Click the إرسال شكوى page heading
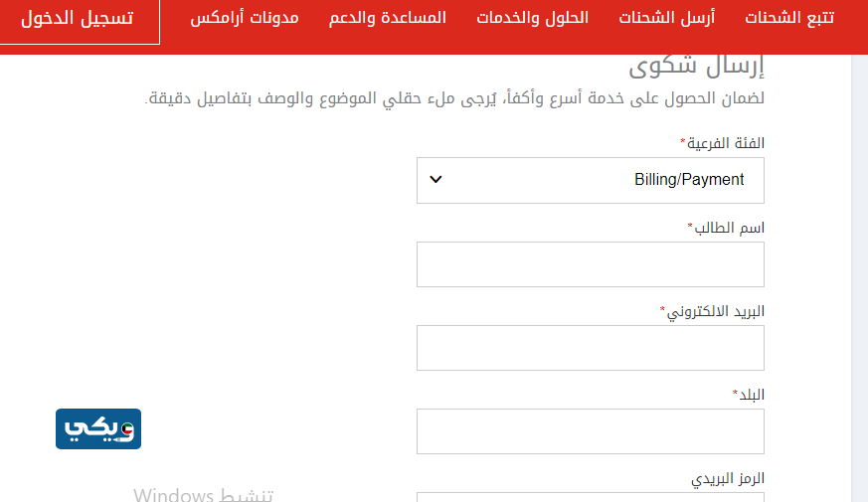 pos(697,68)
